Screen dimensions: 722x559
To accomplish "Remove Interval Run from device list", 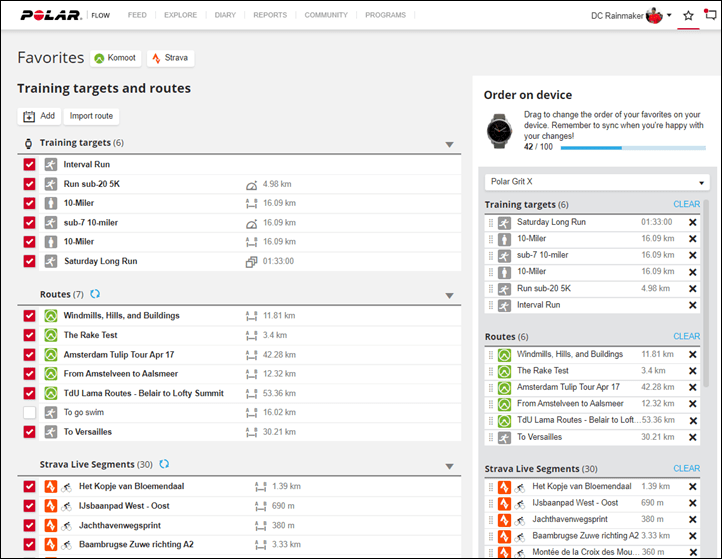I will point(692,305).
